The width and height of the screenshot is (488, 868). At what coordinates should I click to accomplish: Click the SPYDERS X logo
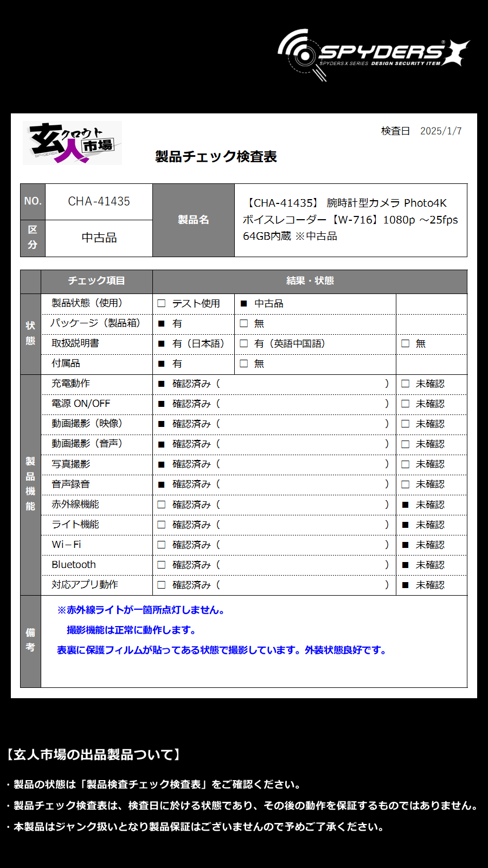[x=373, y=55]
